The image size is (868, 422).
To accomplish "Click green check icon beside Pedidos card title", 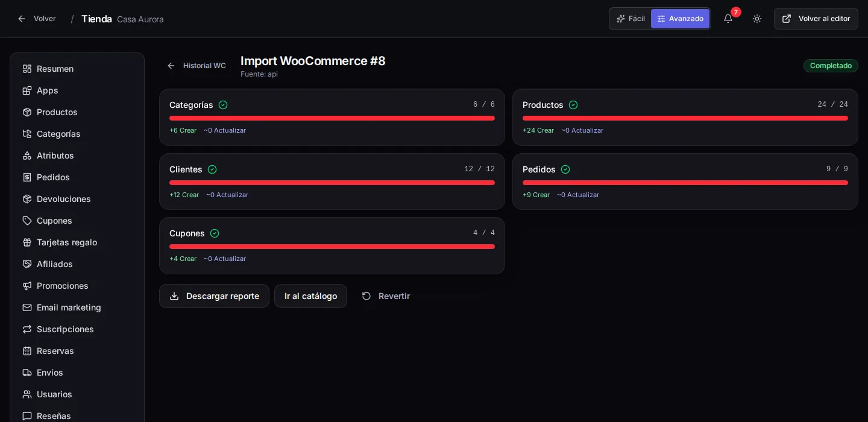I will 565,169.
